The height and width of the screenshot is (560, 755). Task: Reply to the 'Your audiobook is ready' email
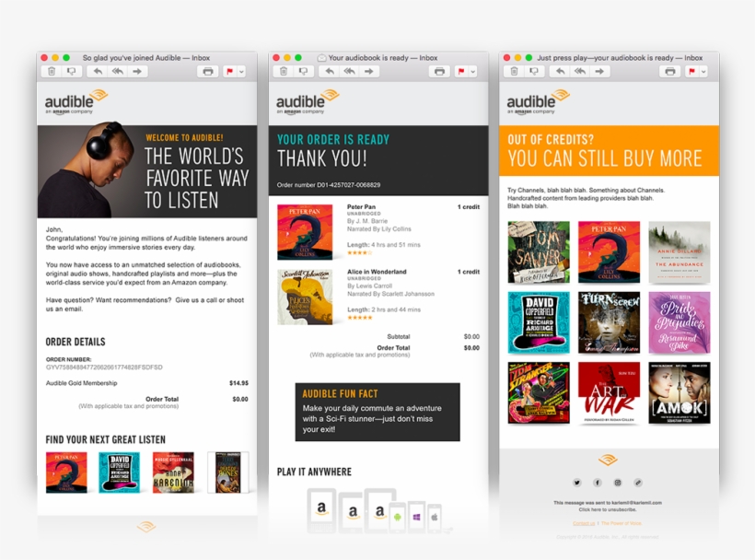330,71
